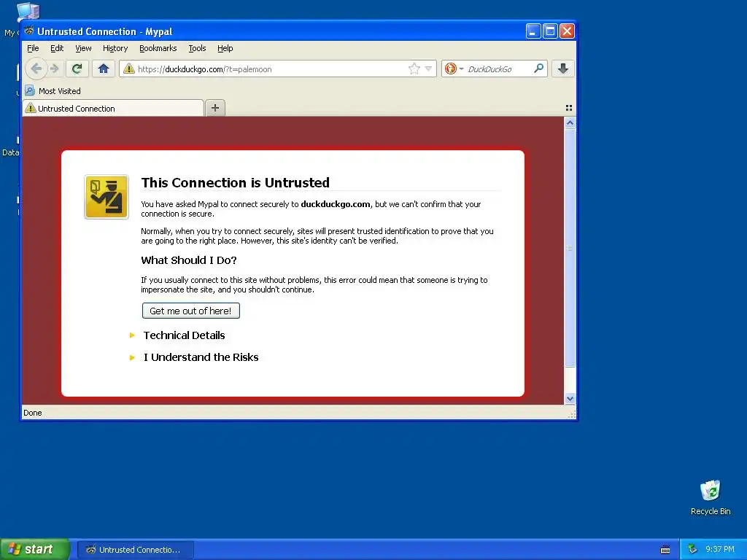The width and height of the screenshot is (747, 560).
Task: Click Untrusted Connection taskbar button
Action: pyautogui.click(x=135, y=550)
